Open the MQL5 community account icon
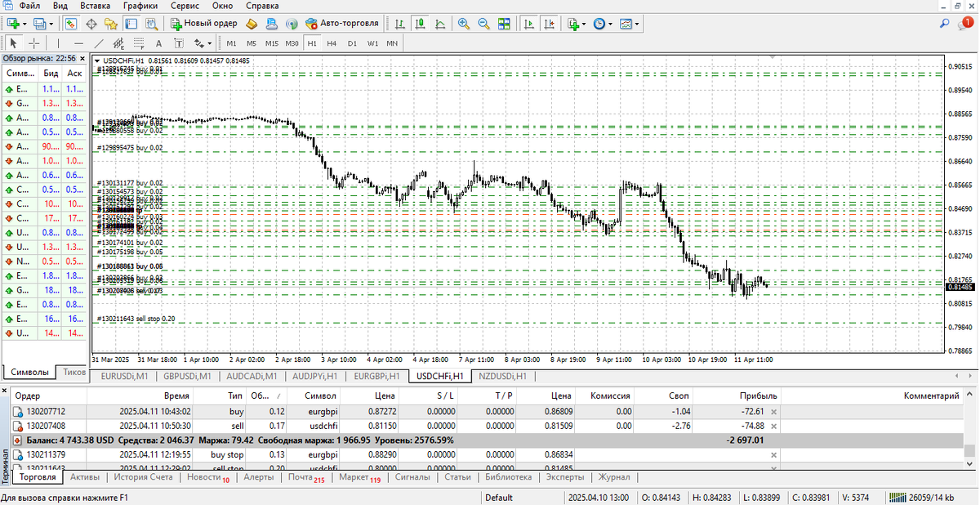Viewport: 980px width, 505px height. [272, 24]
